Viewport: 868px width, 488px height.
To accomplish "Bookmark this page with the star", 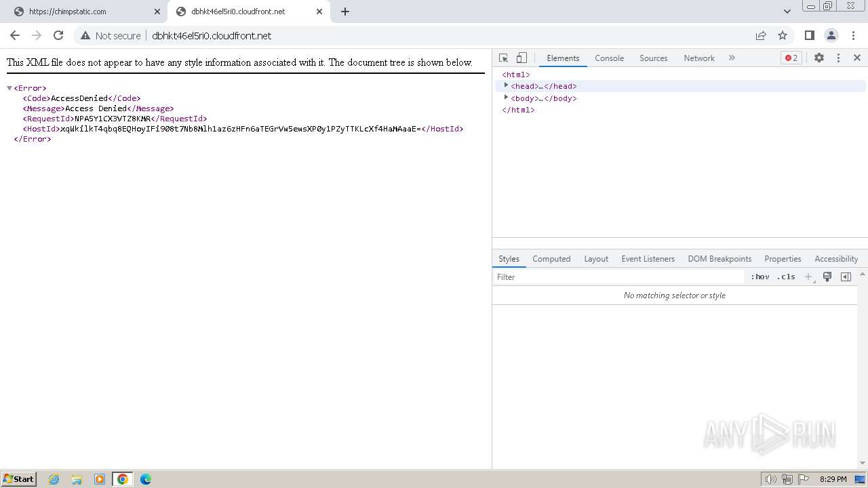I will tap(783, 35).
